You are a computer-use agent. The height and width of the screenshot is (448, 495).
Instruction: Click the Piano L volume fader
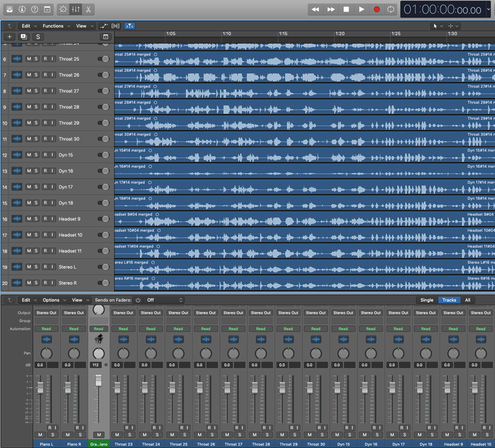pos(40,387)
